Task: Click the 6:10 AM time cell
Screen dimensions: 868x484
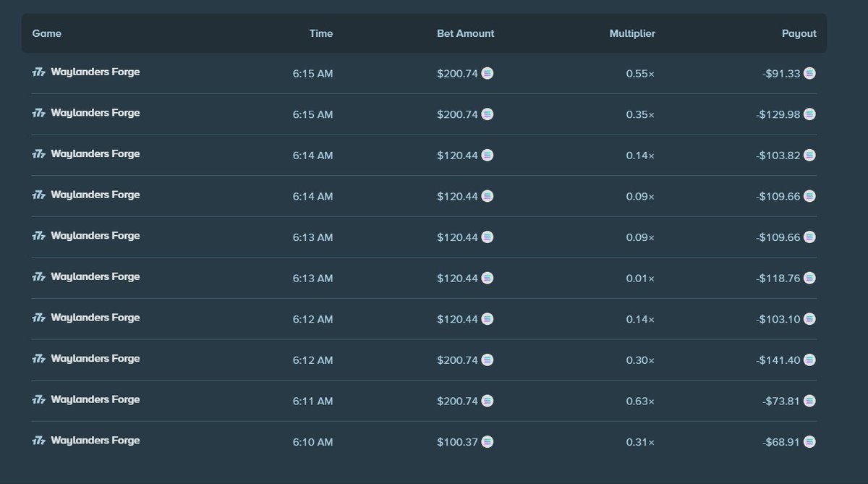Action: 313,442
